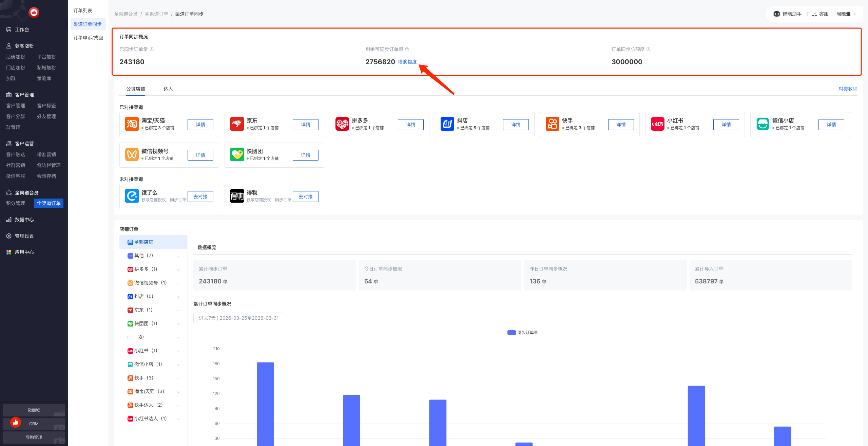868x446 pixels.
Task: Expand the 其他 (7) store group
Action: pos(178,256)
